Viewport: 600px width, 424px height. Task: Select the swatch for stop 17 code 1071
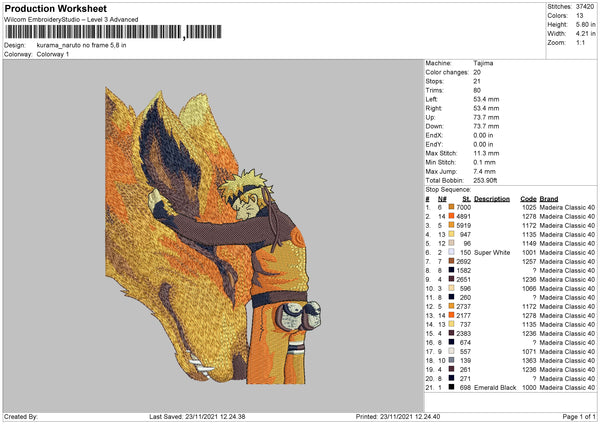click(x=452, y=351)
